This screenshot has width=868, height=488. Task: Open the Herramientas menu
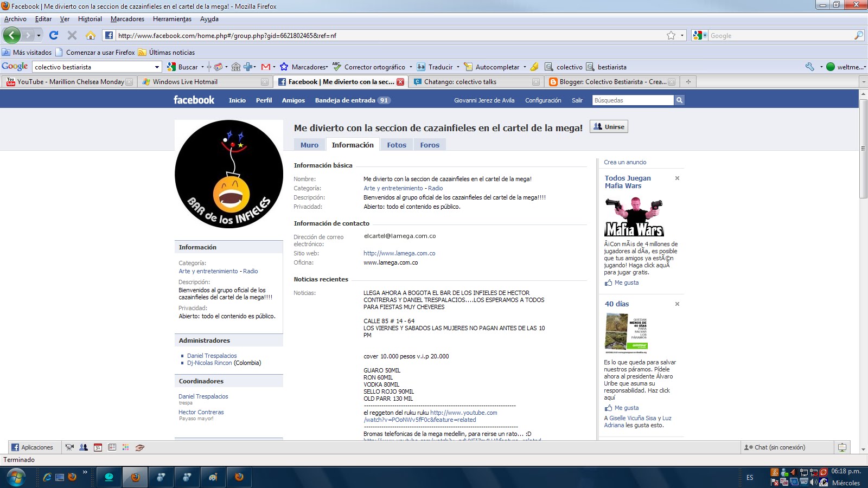[172, 19]
